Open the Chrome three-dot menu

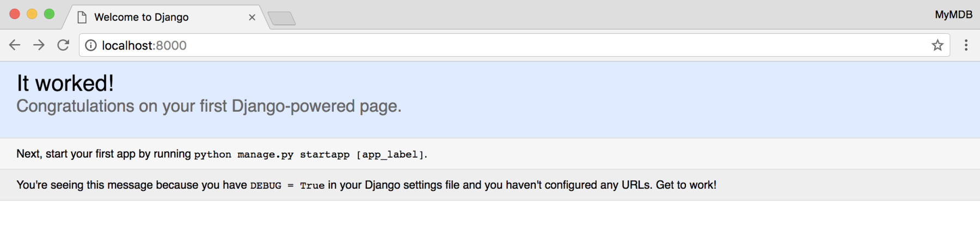tap(966, 45)
